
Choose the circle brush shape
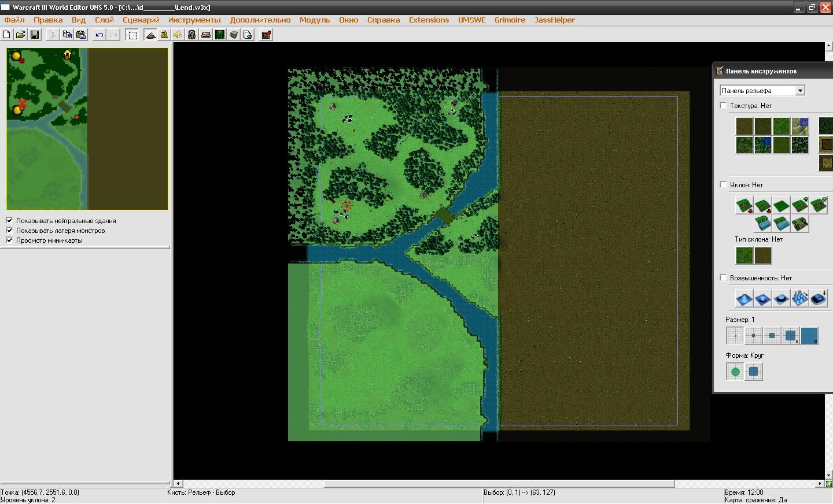coord(735,372)
